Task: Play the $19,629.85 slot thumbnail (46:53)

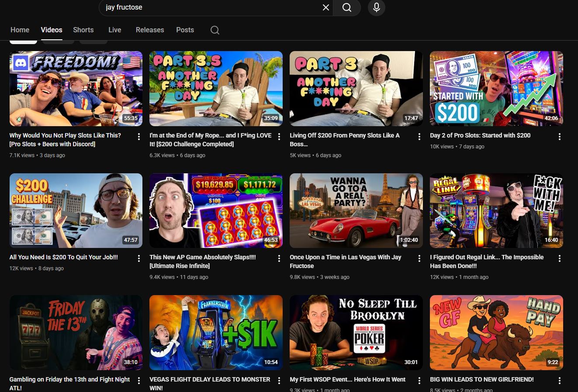Action: tap(216, 210)
